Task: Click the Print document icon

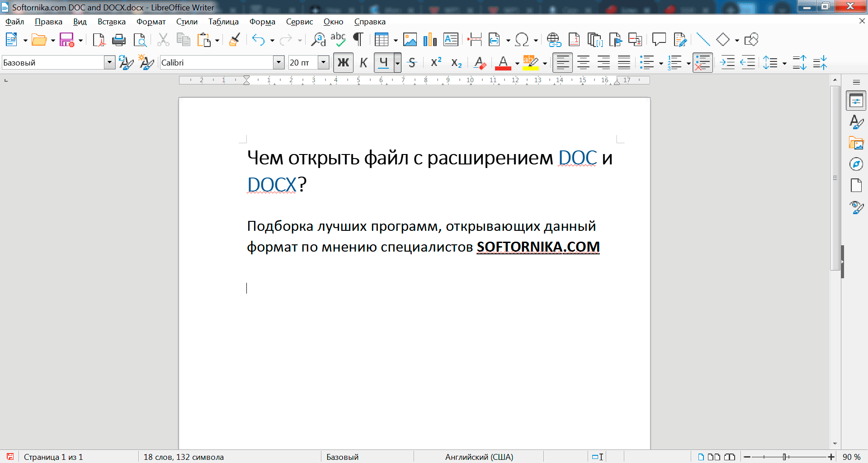Action: (118, 40)
